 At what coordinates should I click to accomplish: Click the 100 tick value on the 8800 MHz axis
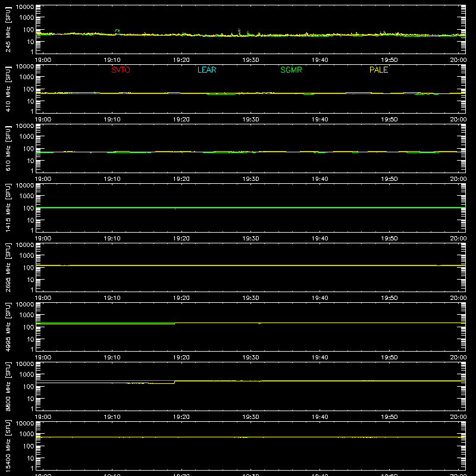[x=29, y=386]
